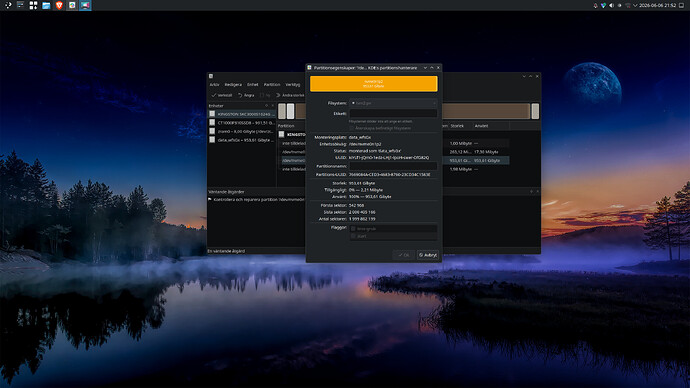Image resolution: width=690 pixels, height=388 pixels.
Task: Float the Väntande åtgärder panel
Action: (531, 191)
